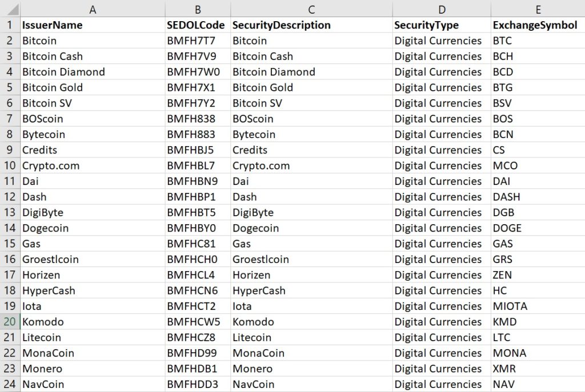Select the cell containing BMFH7T7
The image size is (585, 392).
click(x=198, y=41)
